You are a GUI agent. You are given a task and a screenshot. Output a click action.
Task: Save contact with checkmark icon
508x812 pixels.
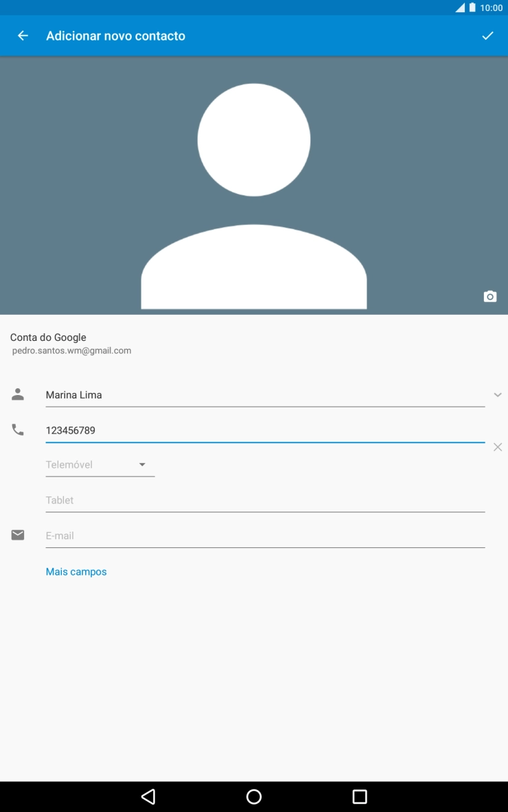point(487,36)
